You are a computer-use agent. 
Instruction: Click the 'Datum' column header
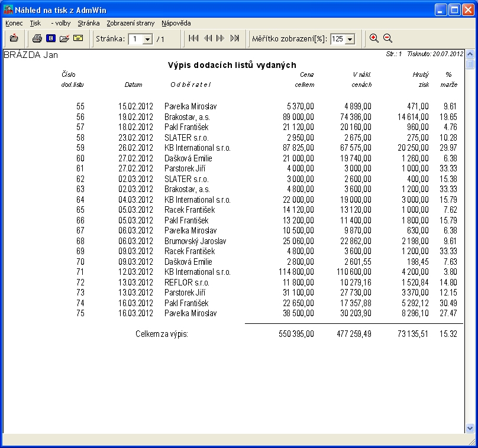[133, 85]
